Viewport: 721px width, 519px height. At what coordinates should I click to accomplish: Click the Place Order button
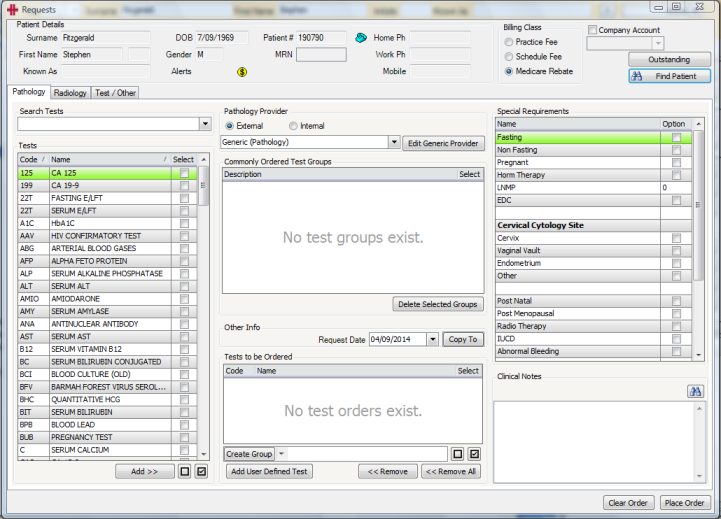[x=684, y=503]
